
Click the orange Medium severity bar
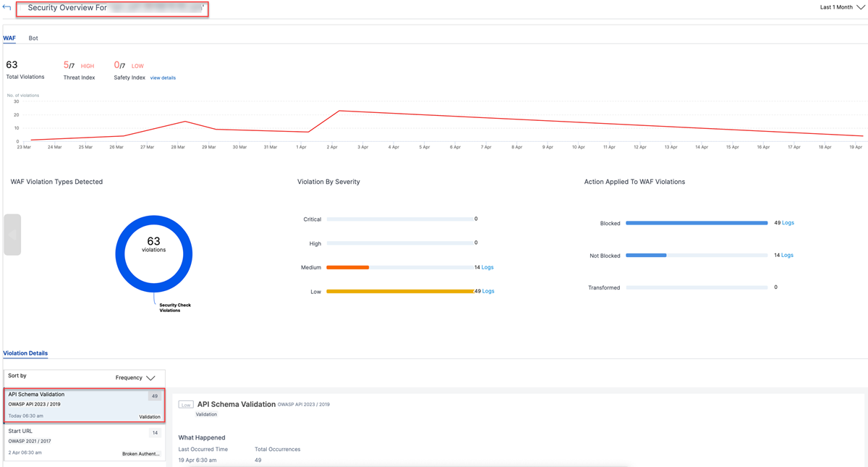pos(348,267)
